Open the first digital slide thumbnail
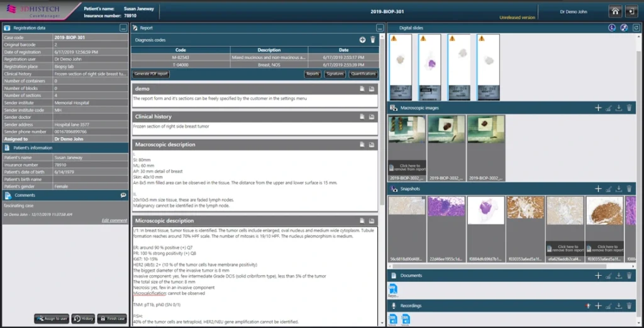The image size is (644, 328). click(401, 67)
